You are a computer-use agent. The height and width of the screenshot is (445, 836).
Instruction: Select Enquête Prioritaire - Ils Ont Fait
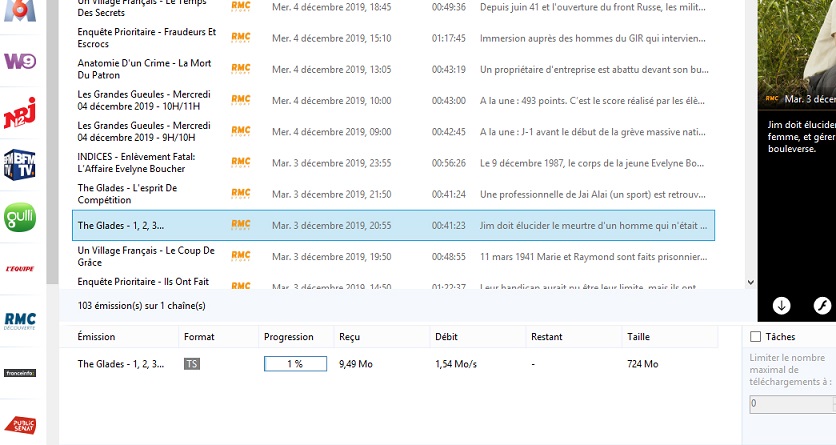(x=393, y=282)
